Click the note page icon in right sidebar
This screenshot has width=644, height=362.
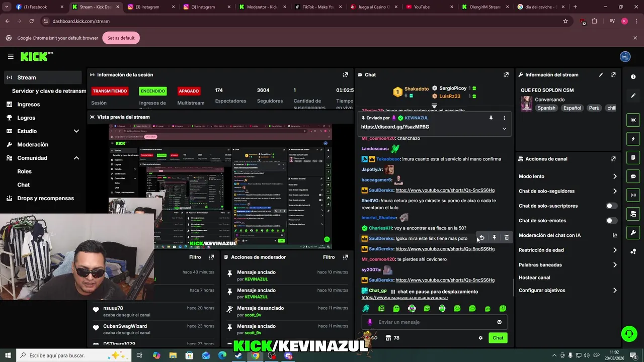click(x=633, y=157)
